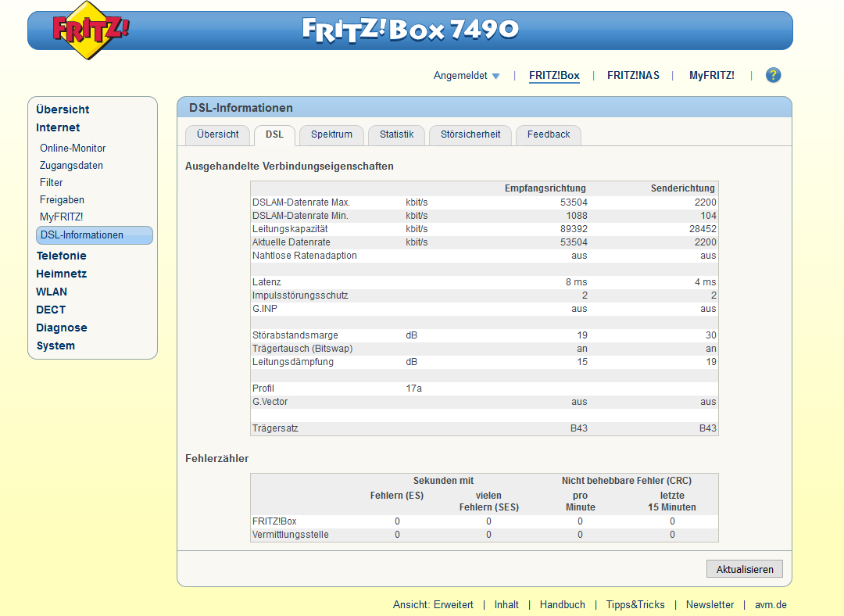This screenshot has width=844, height=616.
Task: Open the Störsicherheit tab
Action: tap(470, 134)
